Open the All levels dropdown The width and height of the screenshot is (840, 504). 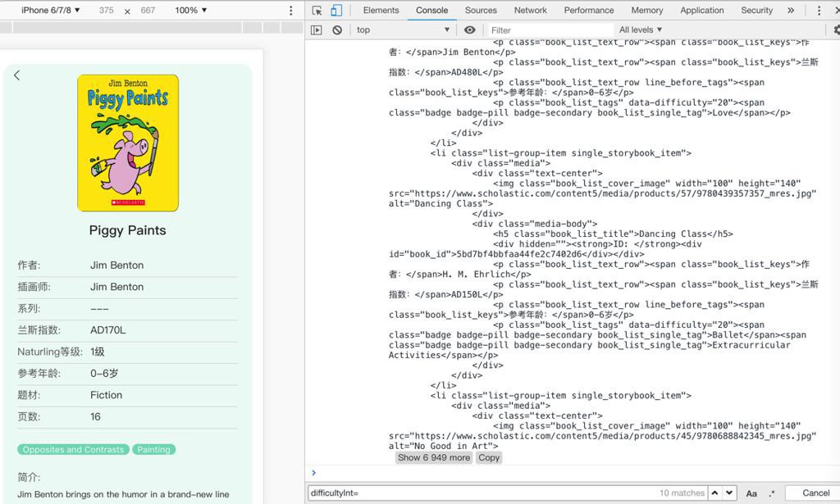(641, 30)
